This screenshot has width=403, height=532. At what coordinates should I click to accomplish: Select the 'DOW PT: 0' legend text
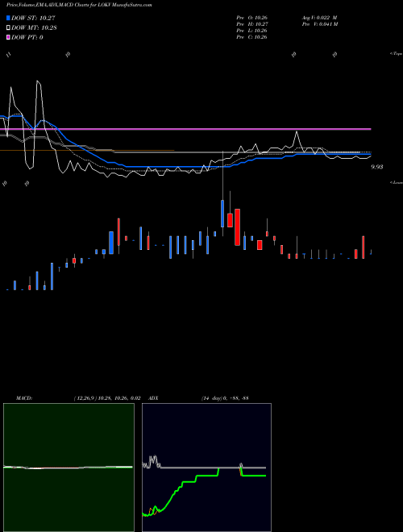(x=27, y=37)
